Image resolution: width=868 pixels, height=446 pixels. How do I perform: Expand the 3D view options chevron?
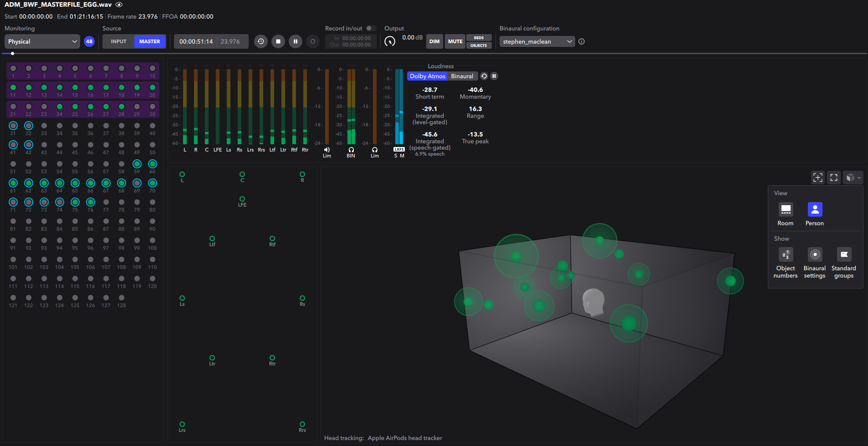tap(860, 177)
